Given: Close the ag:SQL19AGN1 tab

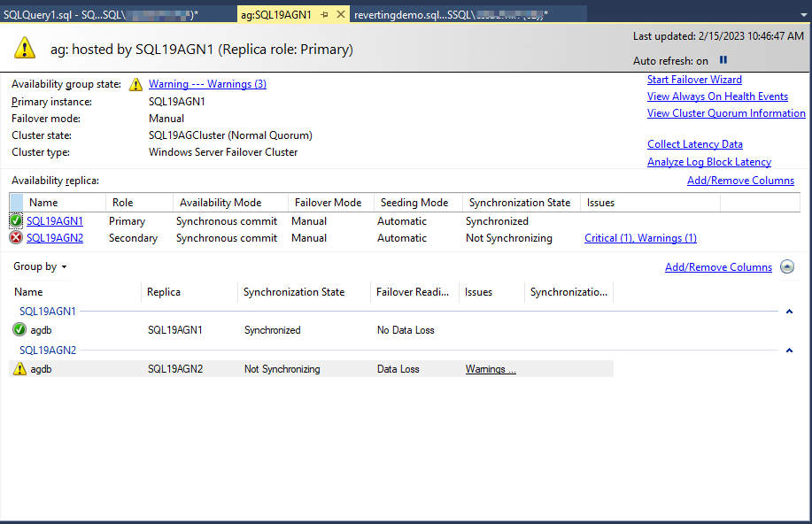Looking at the screenshot, I should [x=342, y=15].
